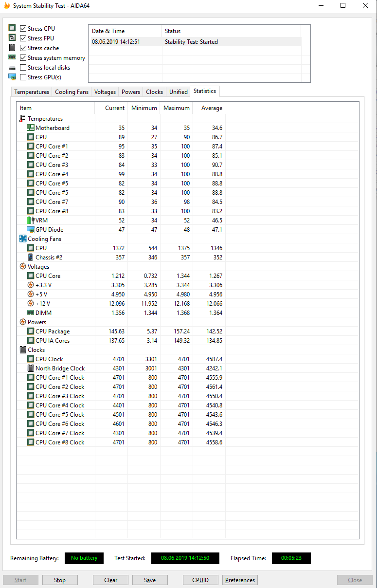Click the Current column header
Viewport: 377px width, 588px height.
pyautogui.click(x=111, y=108)
